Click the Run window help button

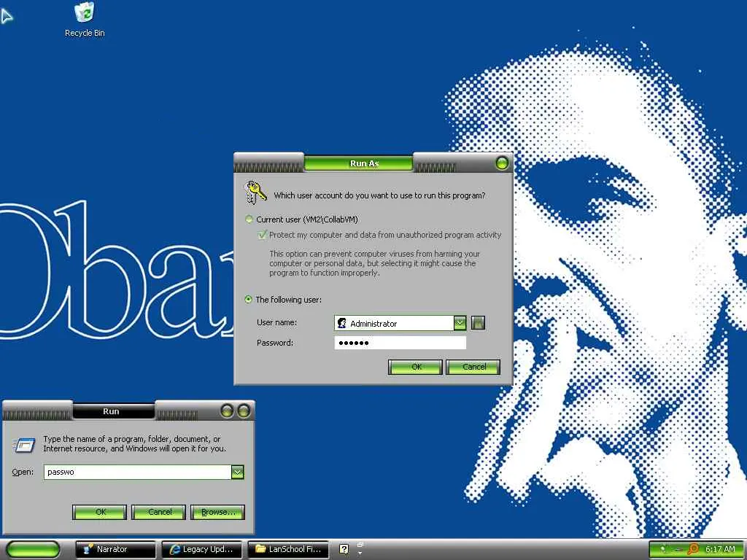[x=227, y=411]
